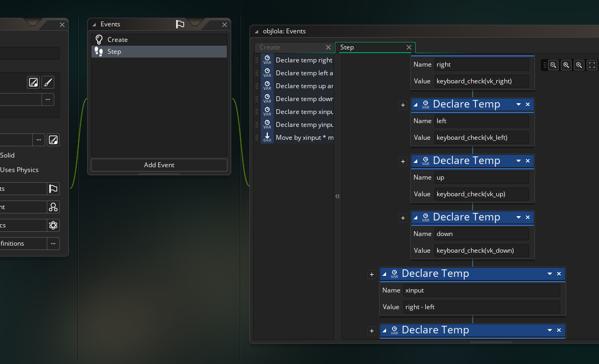Click the plus beside the 'xinput' Declare Temp
Image resolution: width=599 pixels, height=364 pixels.
(372, 275)
